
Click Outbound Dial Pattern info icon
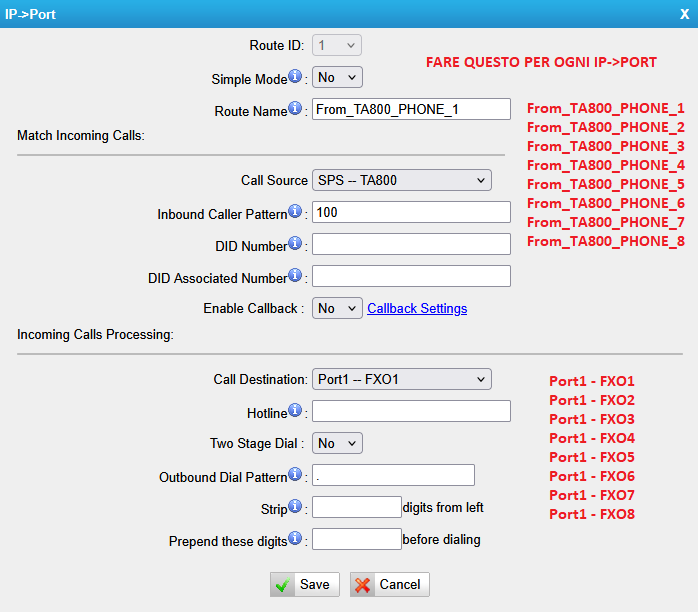(x=296, y=474)
